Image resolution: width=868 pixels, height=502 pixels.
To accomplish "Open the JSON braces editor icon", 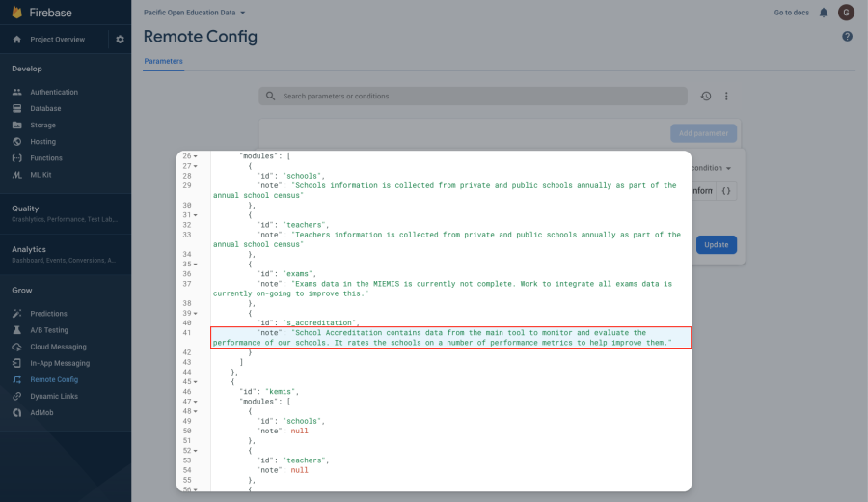I will coord(726,191).
